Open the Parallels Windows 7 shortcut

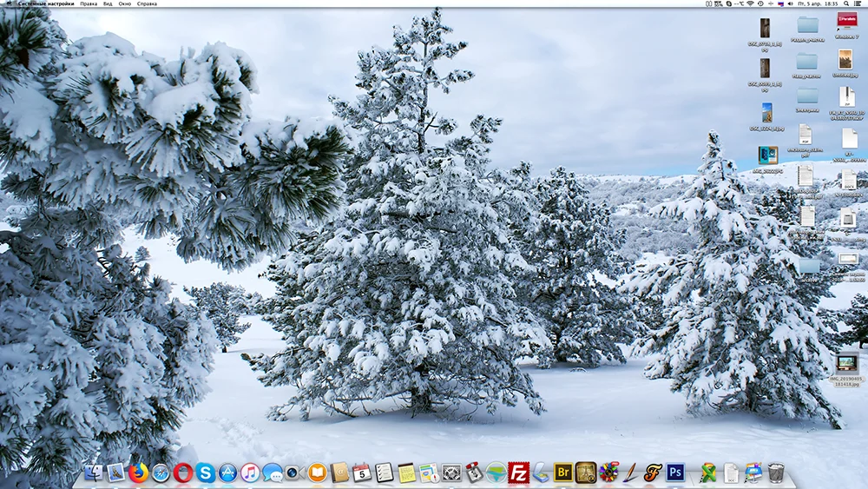pos(846,25)
